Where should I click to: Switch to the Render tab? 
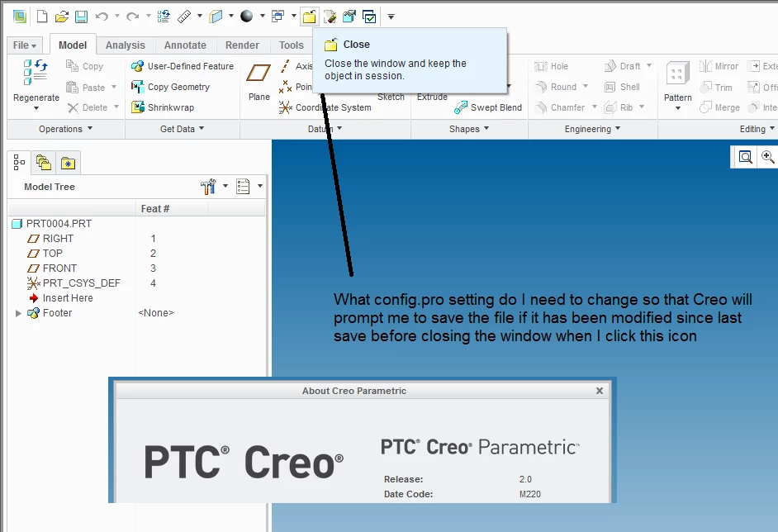pyautogui.click(x=242, y=45)
